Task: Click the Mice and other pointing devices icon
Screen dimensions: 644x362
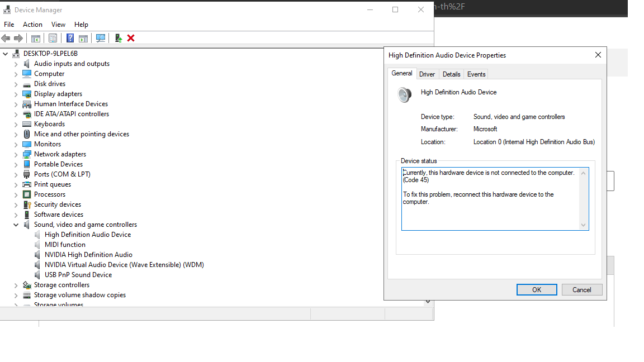Action: coord(27,134)
